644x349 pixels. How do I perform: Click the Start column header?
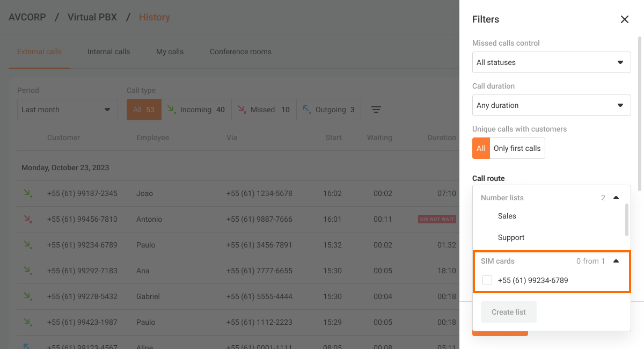[333, 137]
